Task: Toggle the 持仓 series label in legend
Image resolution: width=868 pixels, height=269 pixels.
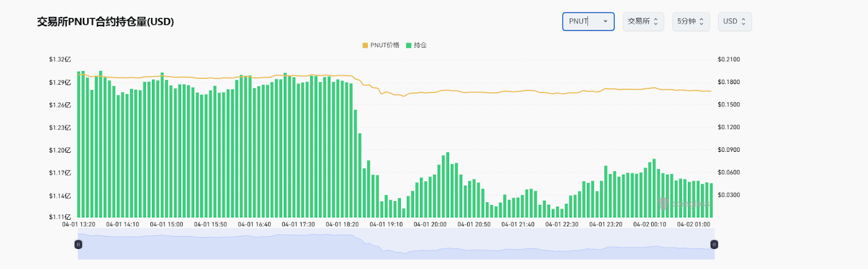Action: [x=420, y=46]
